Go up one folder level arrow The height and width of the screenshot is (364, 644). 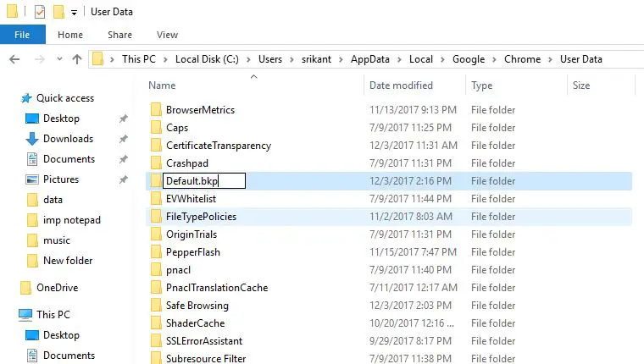(x=77, y=59)
